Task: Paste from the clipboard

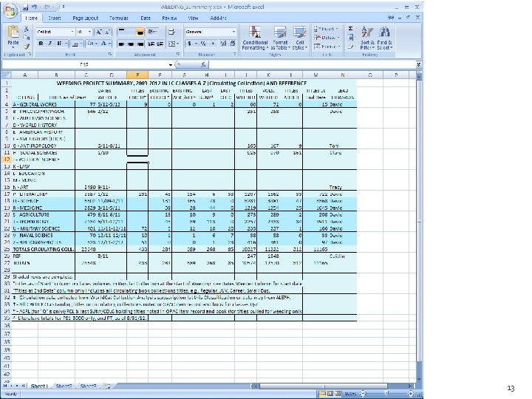Action: click(13, 37)
